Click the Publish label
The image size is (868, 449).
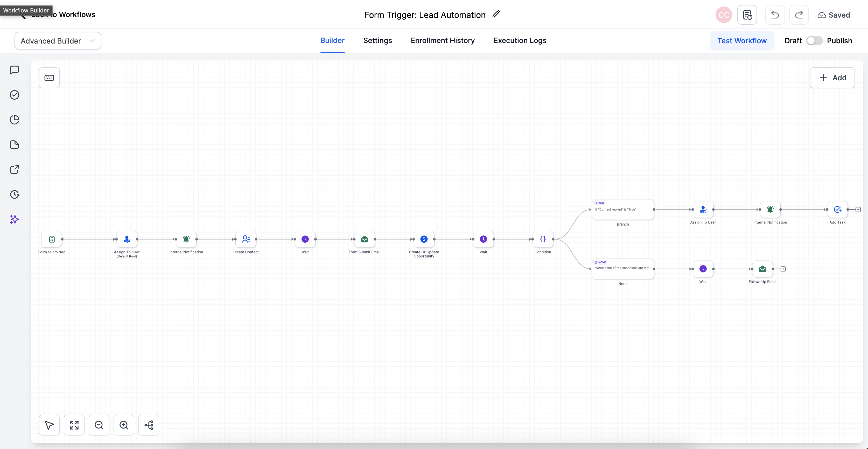click(x=839, y=41)
